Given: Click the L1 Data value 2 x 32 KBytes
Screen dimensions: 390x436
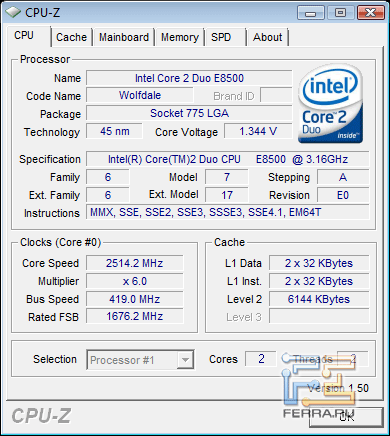Looking at the screenshot, I should (x=319, y=263).
